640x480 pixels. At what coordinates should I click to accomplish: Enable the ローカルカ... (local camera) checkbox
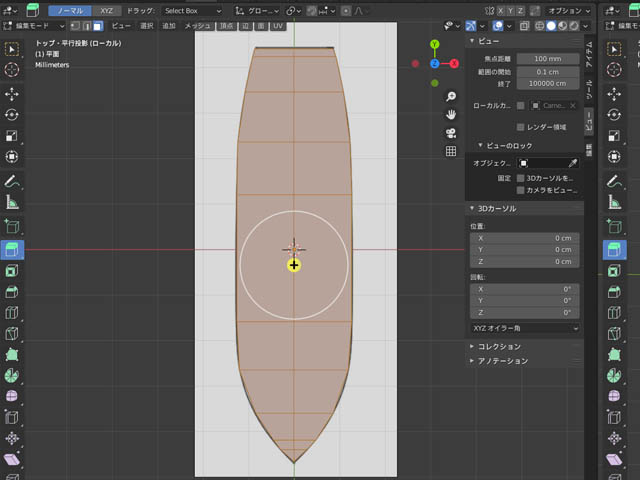pyautogui.click(x=520, y=105)
